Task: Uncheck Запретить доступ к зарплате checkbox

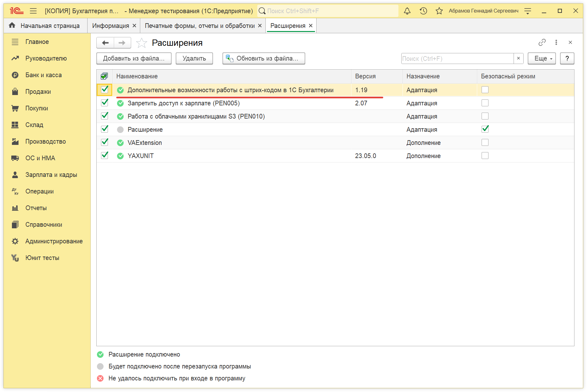Action: pyautogui.click(x=104, y=103)
